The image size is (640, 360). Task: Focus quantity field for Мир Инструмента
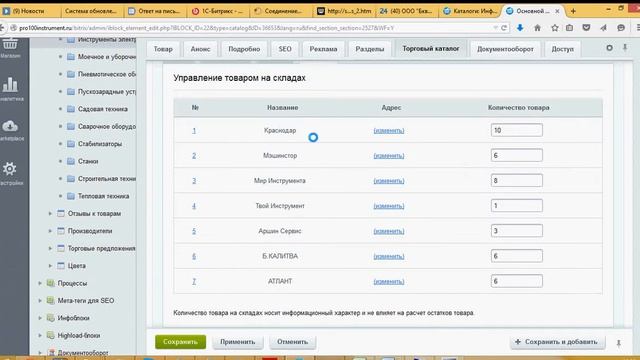coord(517,180)
